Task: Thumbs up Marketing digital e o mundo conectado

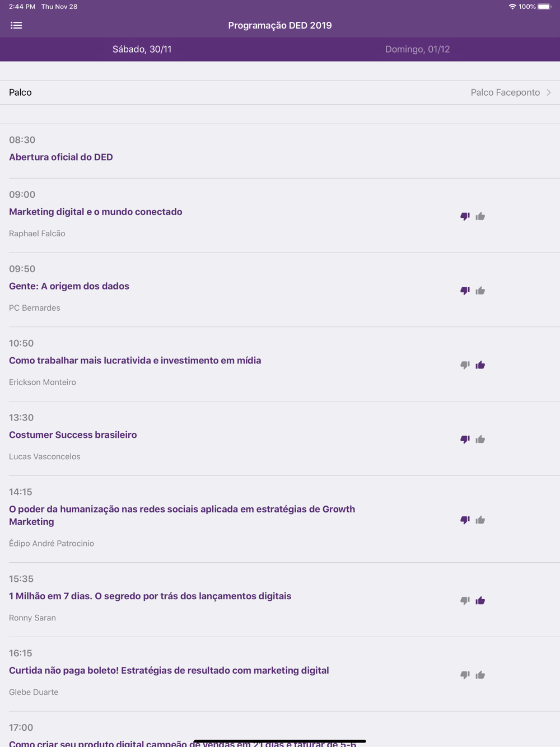Action: (480, 216)
